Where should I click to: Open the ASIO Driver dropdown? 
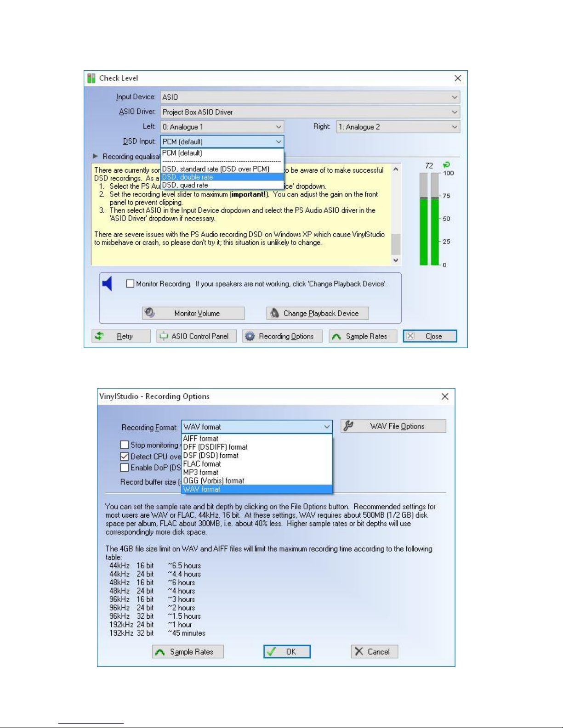click(x=310, y=112)
